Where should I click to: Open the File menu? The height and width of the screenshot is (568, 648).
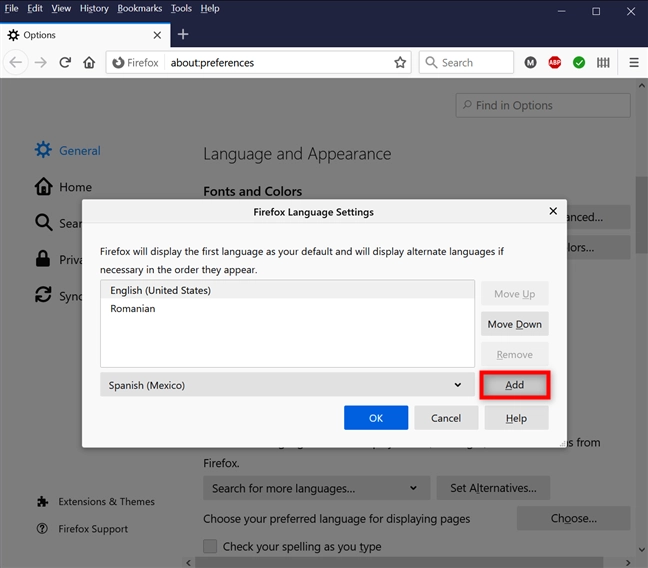[x=11, y=8]
